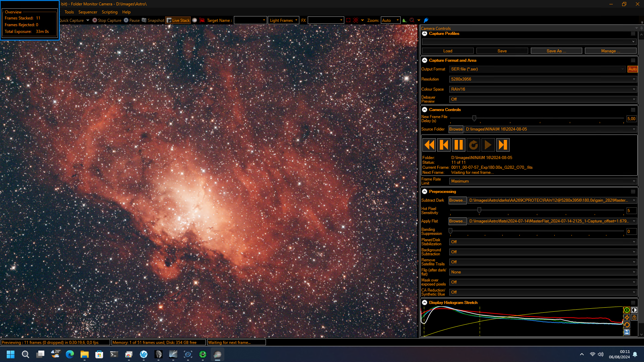Collapse the Preprocessing section

[424, 192]
